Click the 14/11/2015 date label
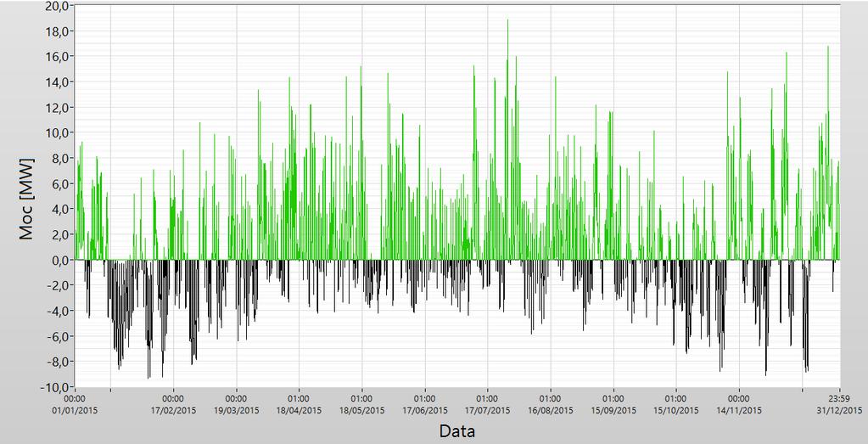The height and width of the screenshot is (444, 868). click(x=738, y=410)
